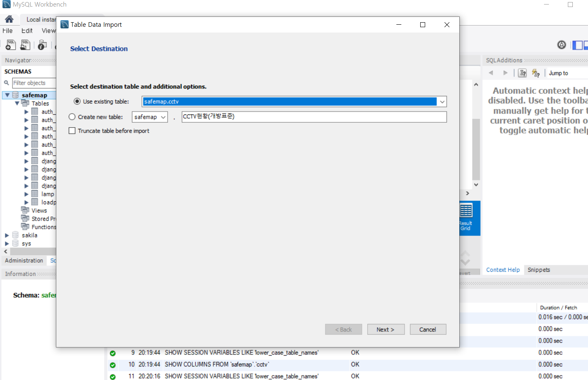Switch to the Snippets tab
Screen dimensions: 588x380
coord(539,270)
